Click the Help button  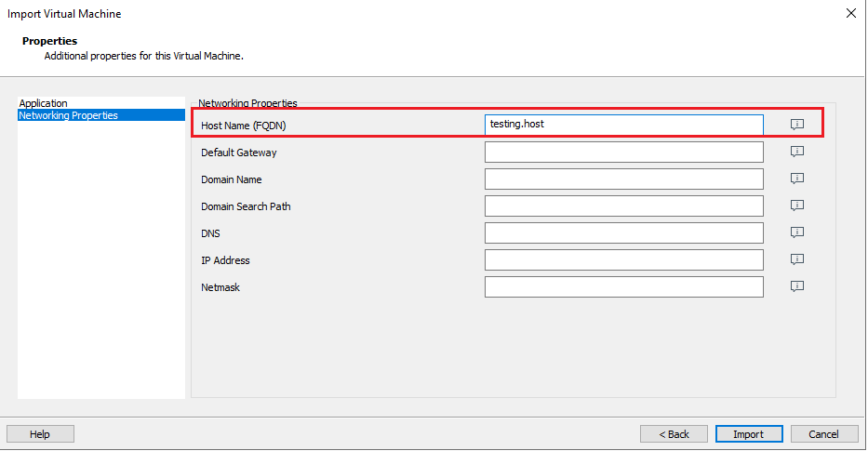click(40, 434)
